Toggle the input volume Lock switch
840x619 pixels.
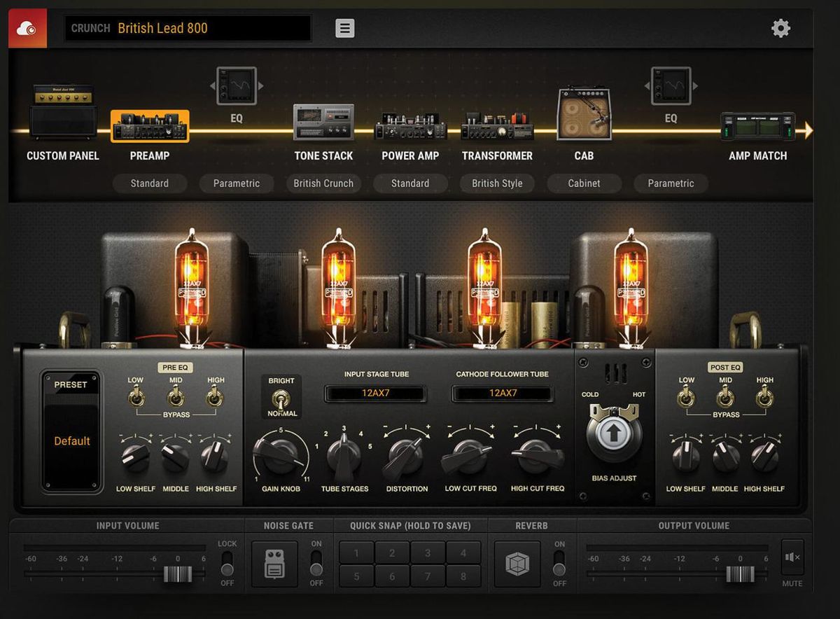(227, 562)
